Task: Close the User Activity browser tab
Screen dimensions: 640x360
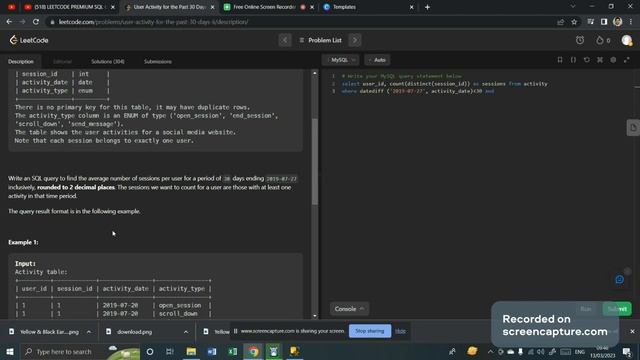Action: point(213,7)
